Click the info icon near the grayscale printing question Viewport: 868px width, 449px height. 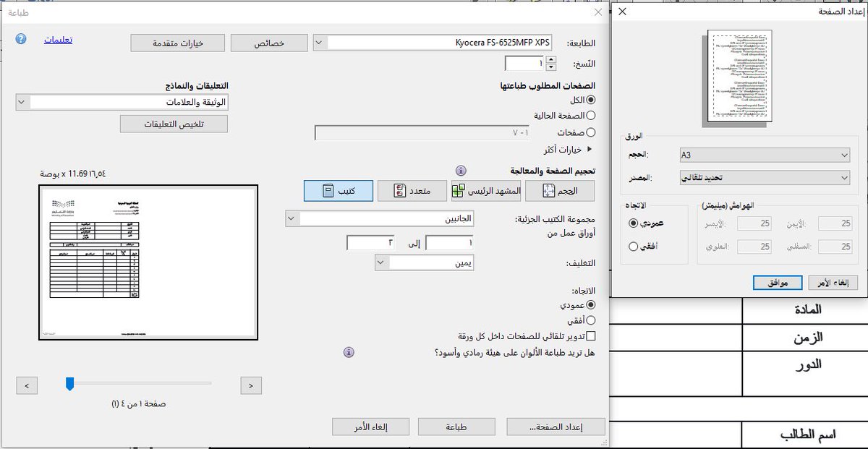click(349, 352)
